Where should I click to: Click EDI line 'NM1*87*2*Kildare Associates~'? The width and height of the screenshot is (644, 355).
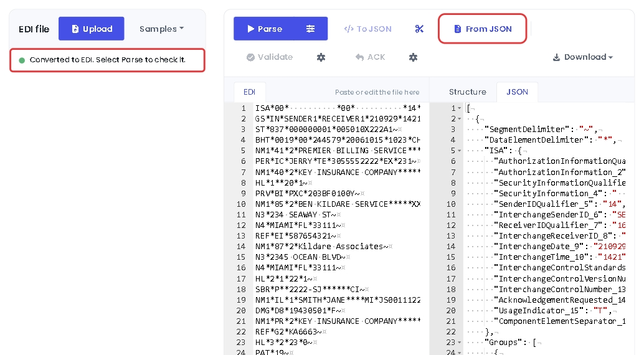click(x=324, y=247)
